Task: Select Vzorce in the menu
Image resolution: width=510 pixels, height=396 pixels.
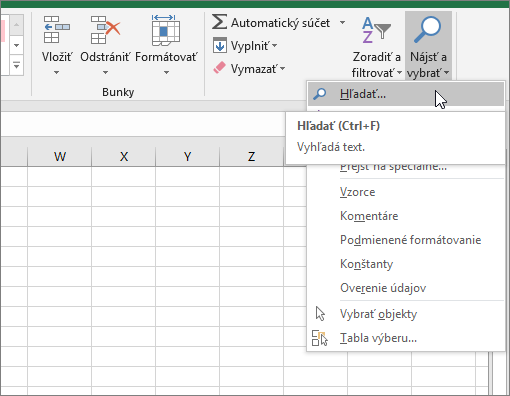Action: tap(406, 192)
